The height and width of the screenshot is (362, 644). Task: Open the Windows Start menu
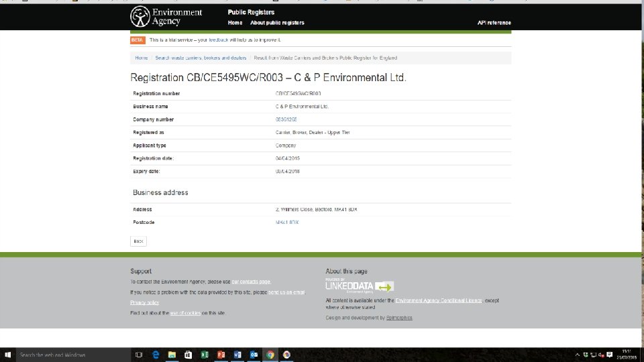[x=7, y=355]
